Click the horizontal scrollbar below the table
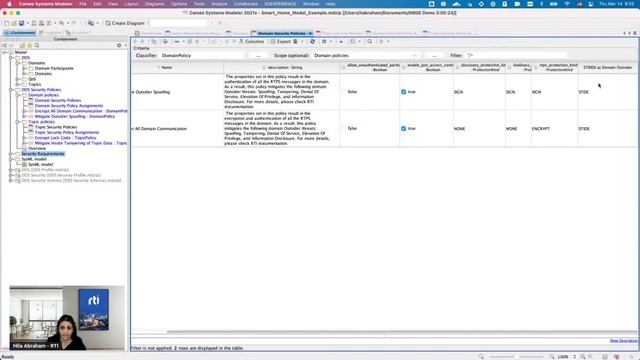Image resolution: width=640 pixels, height=360 pixels. (402, 332)
